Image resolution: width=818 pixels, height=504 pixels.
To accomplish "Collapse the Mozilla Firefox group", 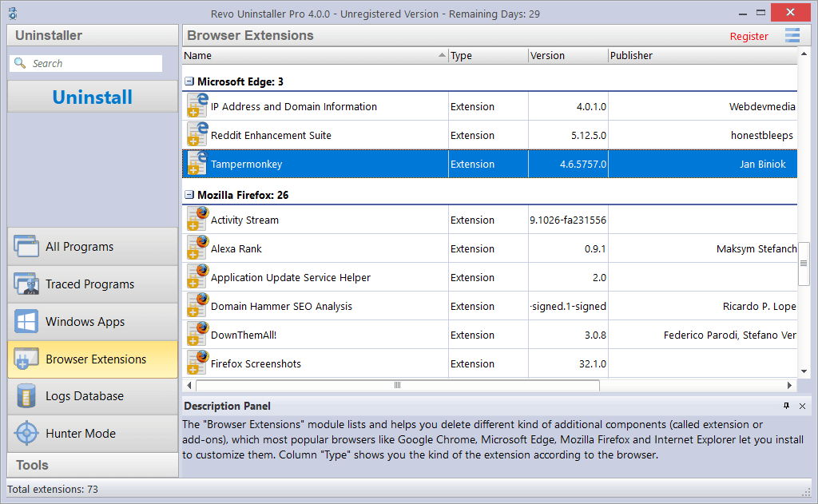I will point(189,195).
